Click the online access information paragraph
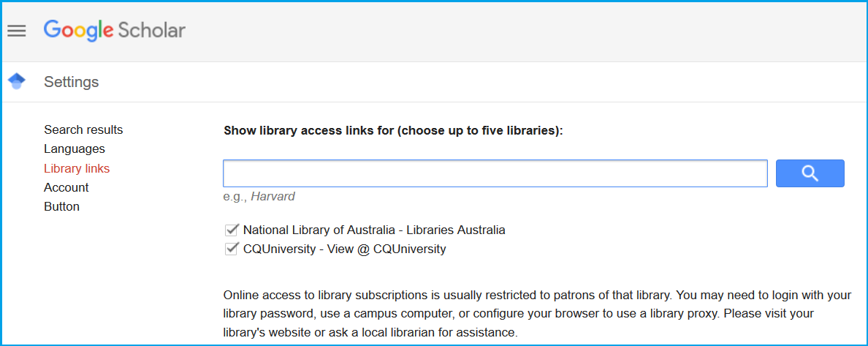868x346 pixels. point(537,314)
